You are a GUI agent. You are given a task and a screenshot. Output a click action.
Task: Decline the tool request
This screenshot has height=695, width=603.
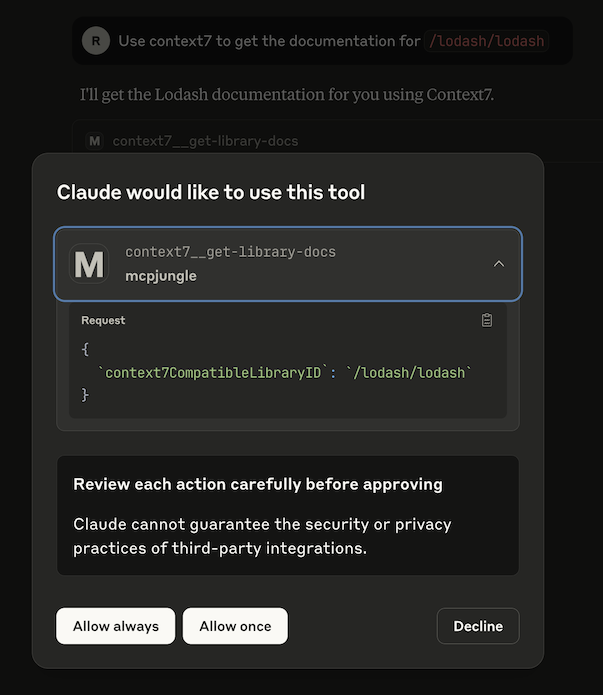pos(478,626)
